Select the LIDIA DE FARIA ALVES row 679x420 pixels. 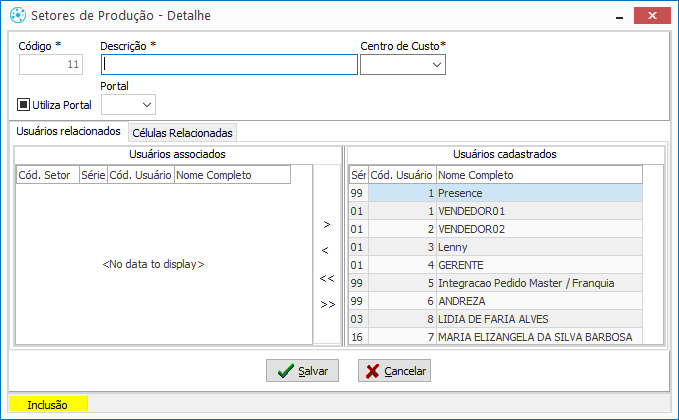tap(496, 319)
